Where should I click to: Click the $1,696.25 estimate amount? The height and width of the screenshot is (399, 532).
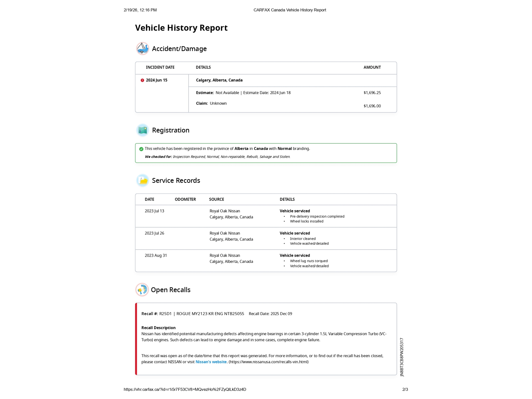[372, 93]
